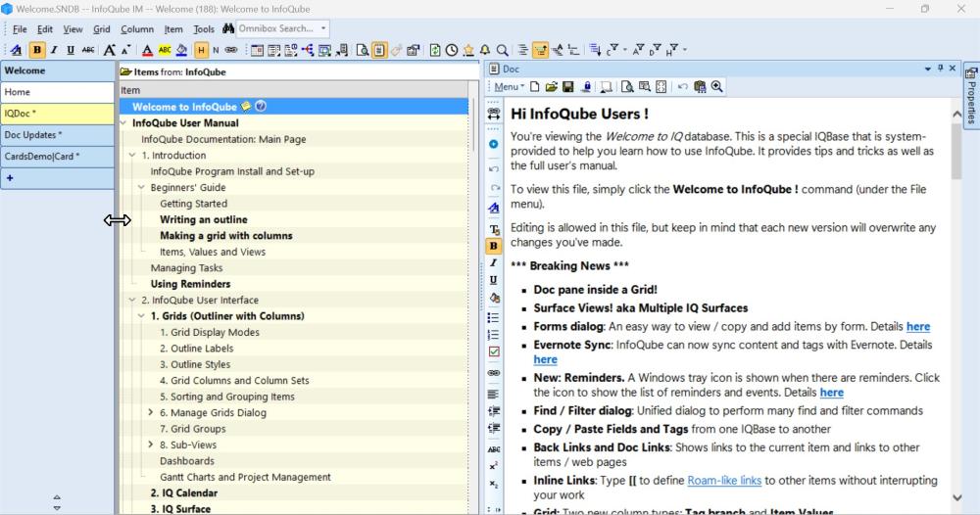The image size is (980, 515).
Task: Toggle Underline in the main toolbar
Action: [x=71, y=50]
